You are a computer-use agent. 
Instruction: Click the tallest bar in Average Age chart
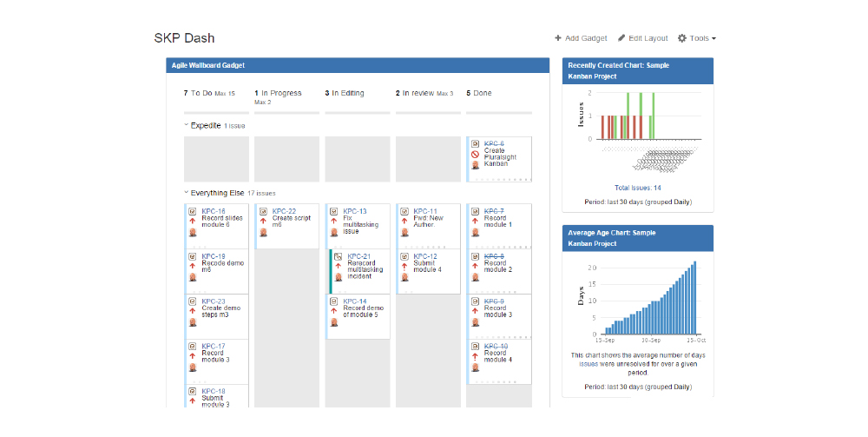pos(694,298)
